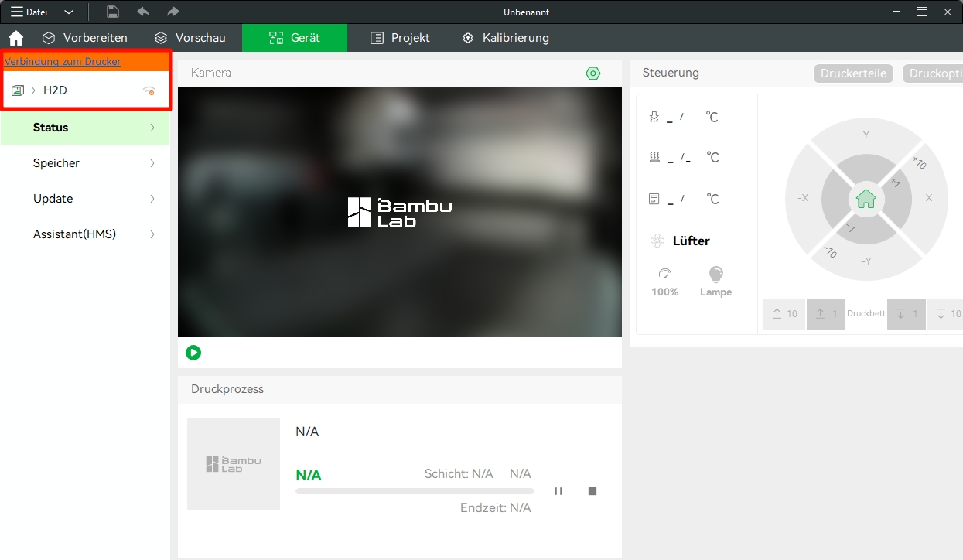The image size is (963, 560).
Task: Click the heated bed temperature icon
Action: click(x=654, y=157)
